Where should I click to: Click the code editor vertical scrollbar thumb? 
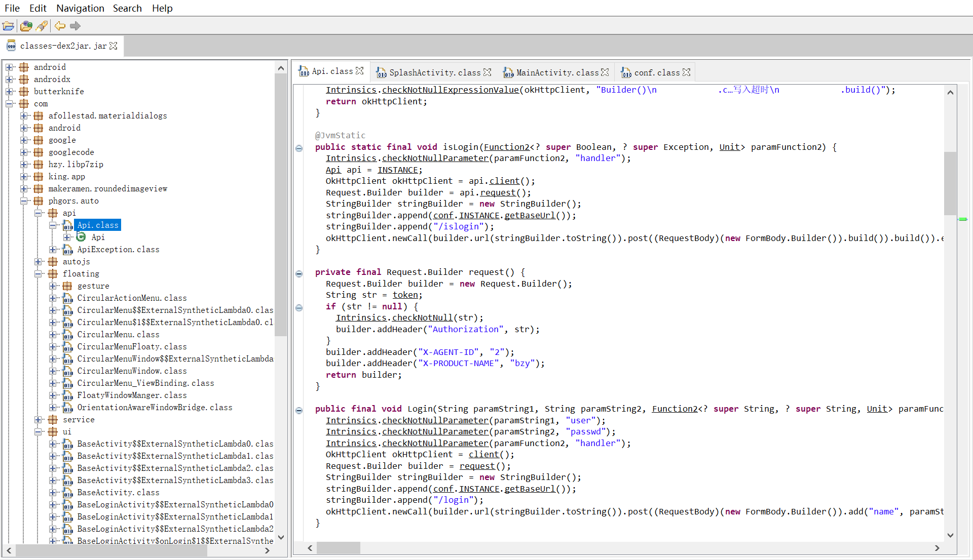[950, 183]
